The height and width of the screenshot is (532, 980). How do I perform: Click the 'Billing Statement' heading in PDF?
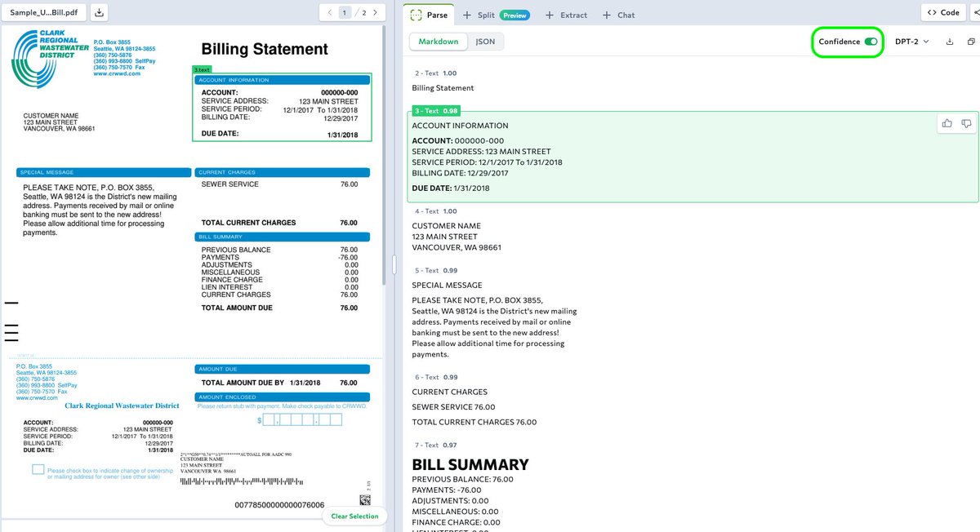[x=265, y=49]
